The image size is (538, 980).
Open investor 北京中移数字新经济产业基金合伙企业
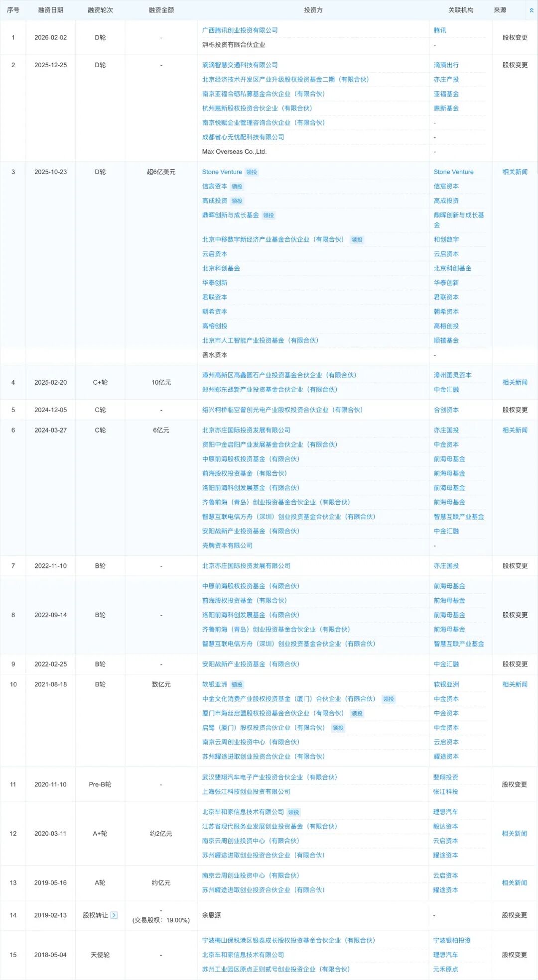pyautogui.click(x=273, y=240)
